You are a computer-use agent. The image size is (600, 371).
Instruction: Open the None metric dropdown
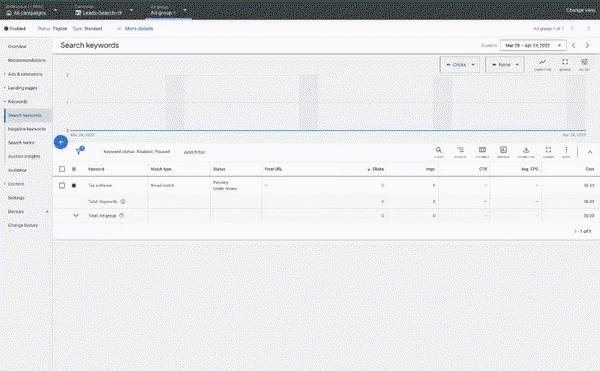[x=505, y=65]
